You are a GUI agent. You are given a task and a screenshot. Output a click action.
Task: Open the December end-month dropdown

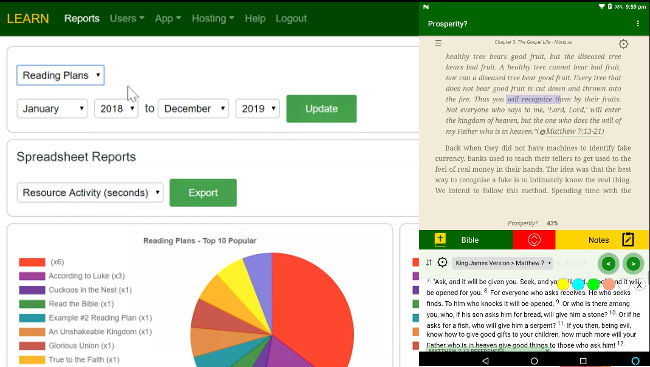coord(193,109)
